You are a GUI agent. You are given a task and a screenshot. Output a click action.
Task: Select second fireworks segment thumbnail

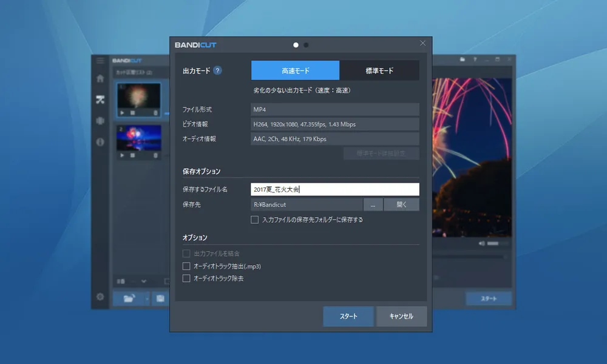coord(139,138)
